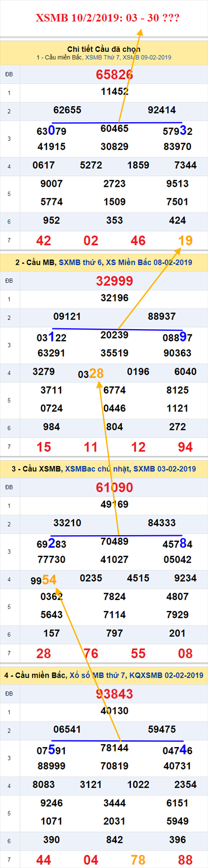Open 'XS Miền Bắc 08-02-2019' link
The width and height of the screenshot is (208, 868).
[x=149, y=262]
